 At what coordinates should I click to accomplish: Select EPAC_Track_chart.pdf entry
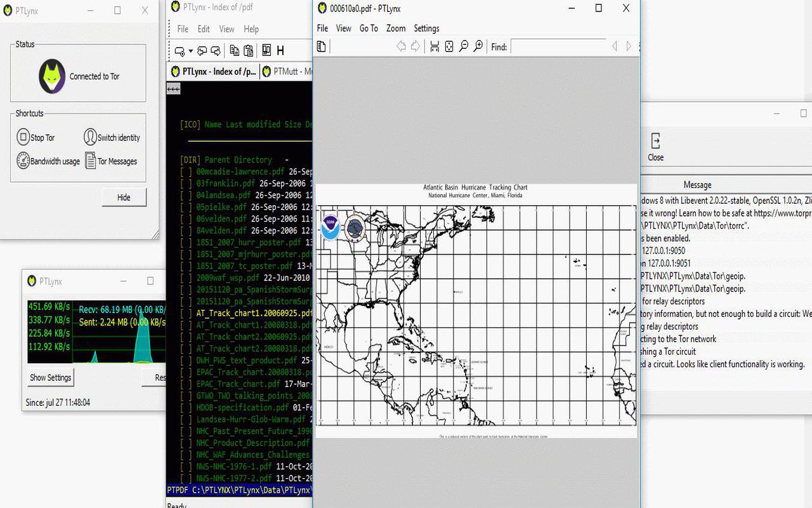(238, 384)
